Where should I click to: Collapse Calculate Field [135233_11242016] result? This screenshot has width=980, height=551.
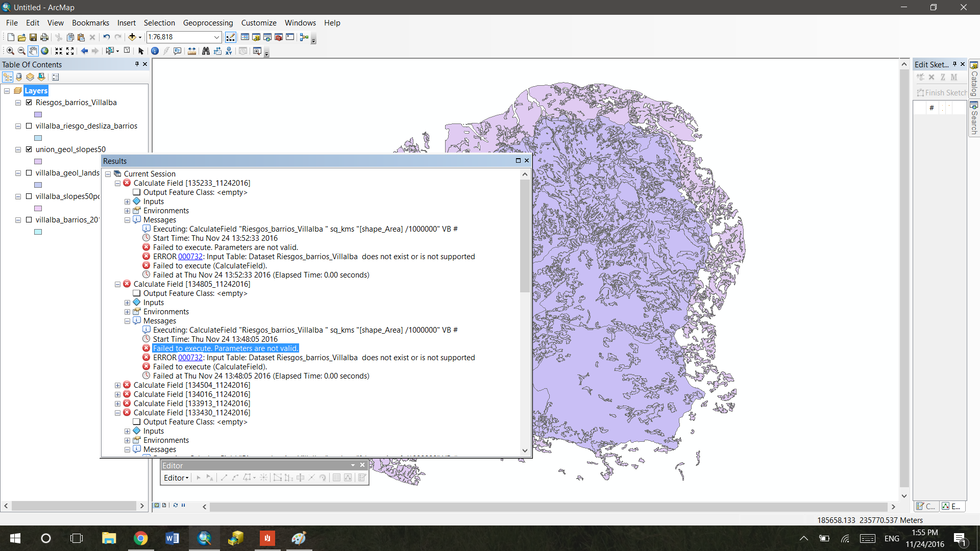[x=118, y=183]
